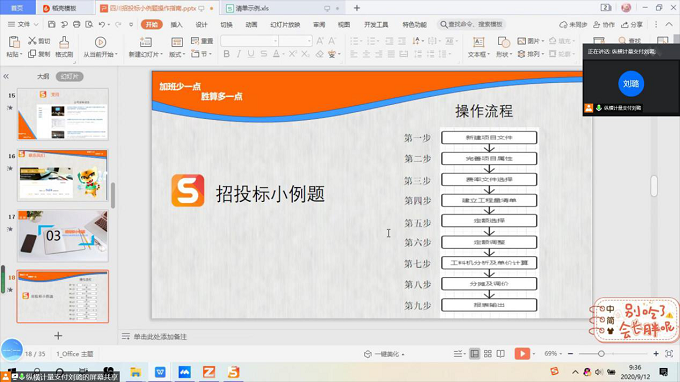Open the font size combo box
Screen dimensions: 680x382
coord(295,41)
